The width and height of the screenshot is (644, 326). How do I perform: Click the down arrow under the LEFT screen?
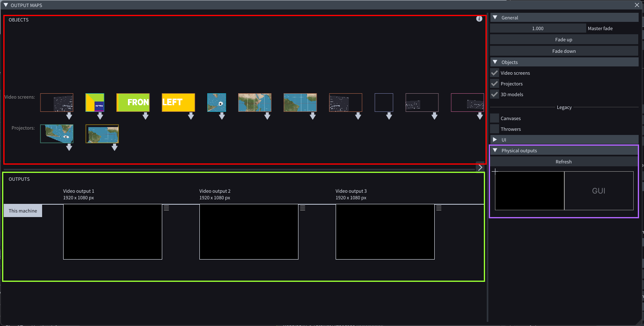[x=191, y=116]
